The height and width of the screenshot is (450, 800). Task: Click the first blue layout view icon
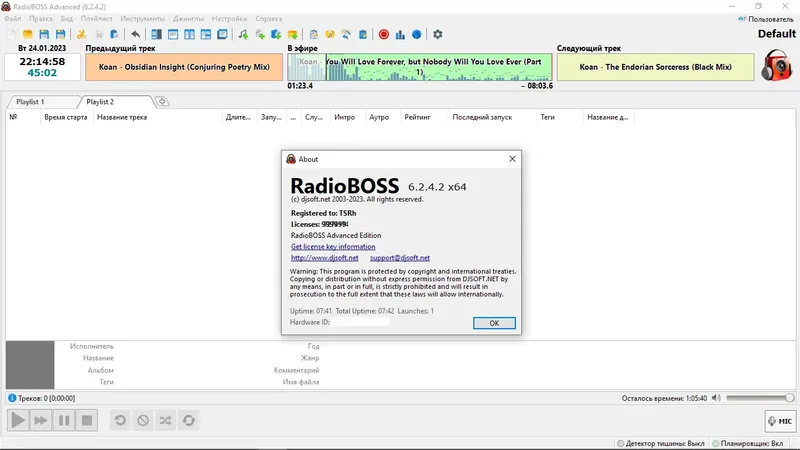[157, 34]
